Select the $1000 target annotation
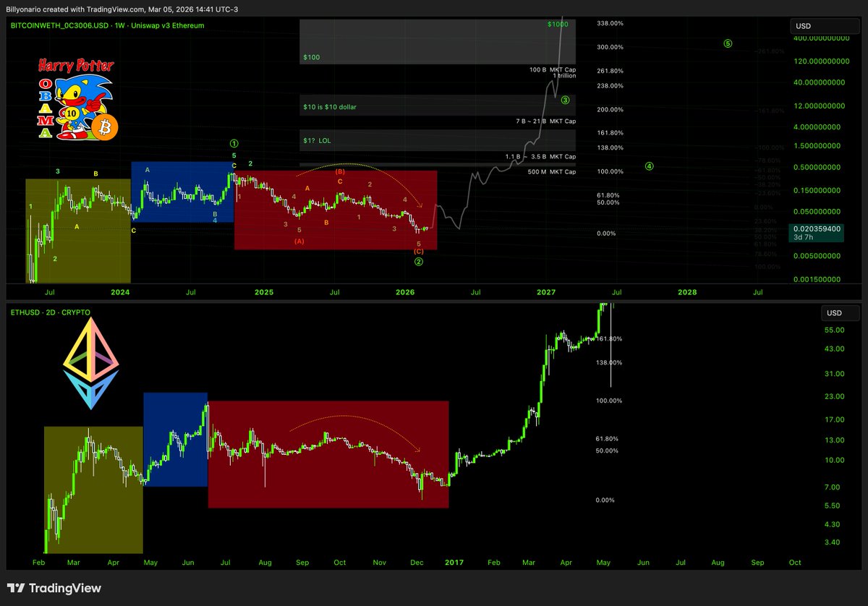Viewport: 868px width, 606px height. 558,25
